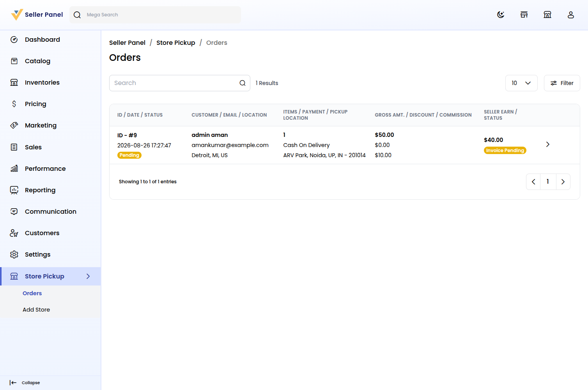
Task: Click amankumar@example.com email
Action: tap(230, 145)
